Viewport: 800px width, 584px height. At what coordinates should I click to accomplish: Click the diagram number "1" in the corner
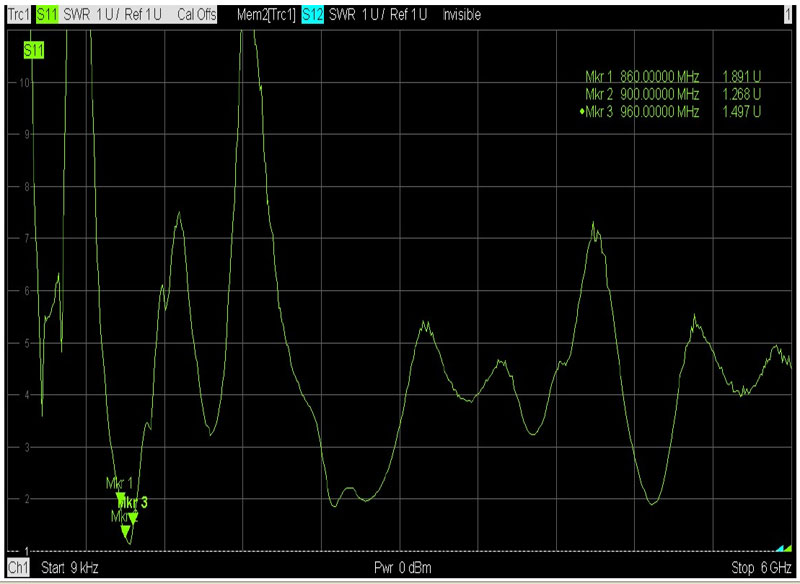point(788,15)
